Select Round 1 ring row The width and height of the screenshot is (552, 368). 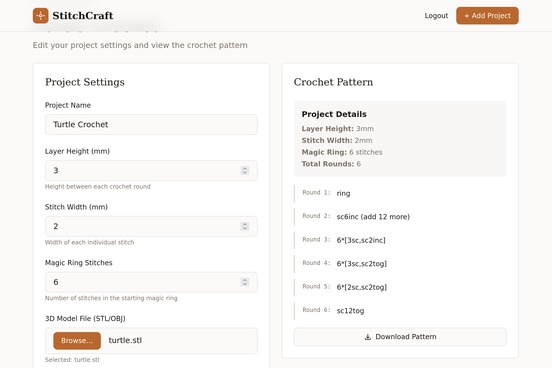[400, 193]
